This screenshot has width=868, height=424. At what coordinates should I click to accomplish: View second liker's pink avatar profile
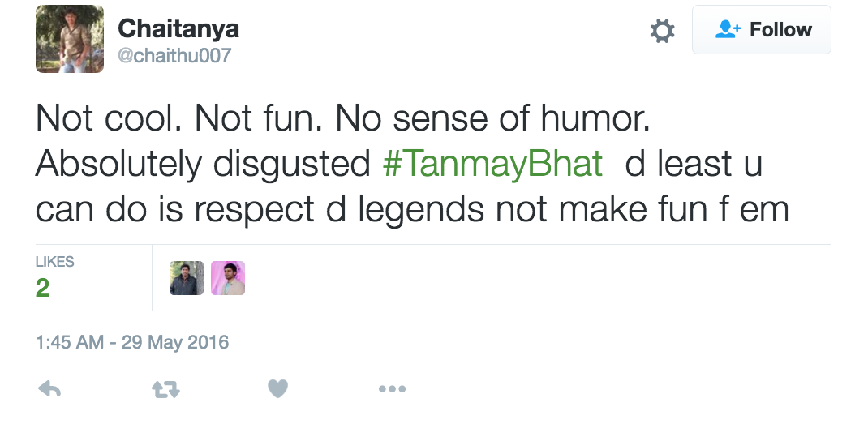point(228,278)
